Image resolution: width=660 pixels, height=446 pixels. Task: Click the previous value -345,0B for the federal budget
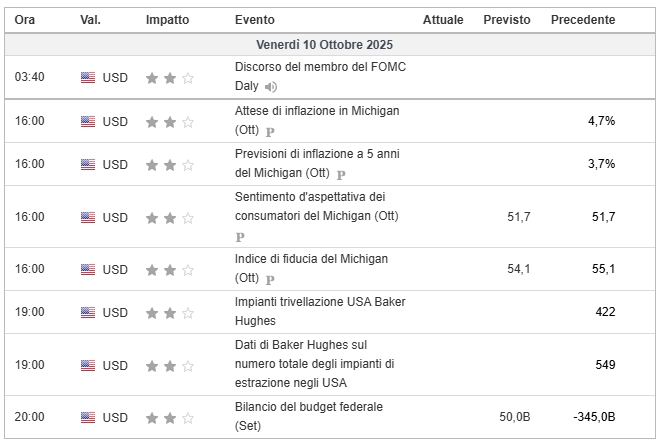593,417
